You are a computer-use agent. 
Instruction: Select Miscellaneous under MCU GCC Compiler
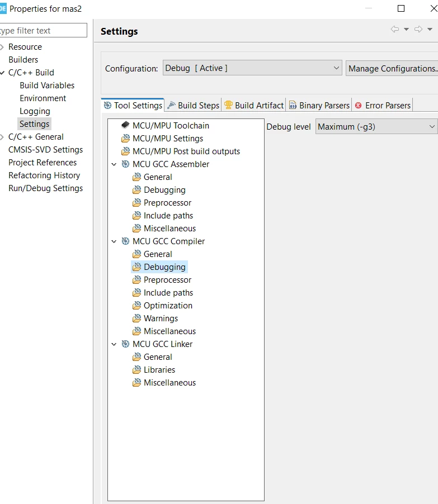[x=169, y=331]
